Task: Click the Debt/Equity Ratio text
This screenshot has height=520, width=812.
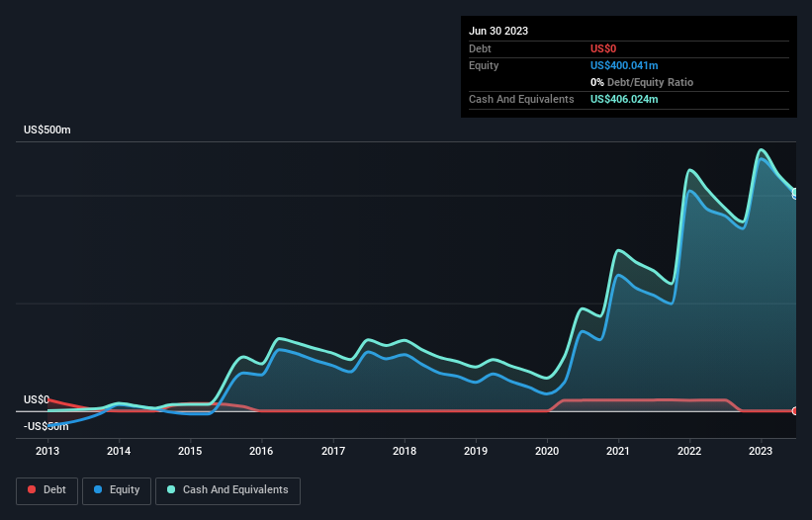Action: pos(650,82)
